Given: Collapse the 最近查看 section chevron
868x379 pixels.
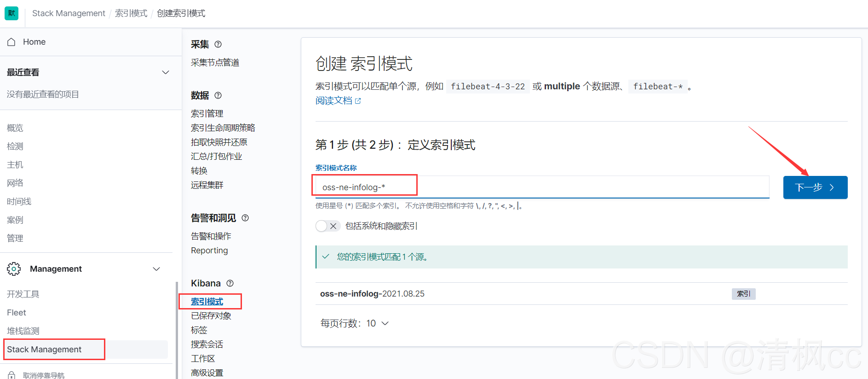Looking at the screenshot, I should [166, 72].
